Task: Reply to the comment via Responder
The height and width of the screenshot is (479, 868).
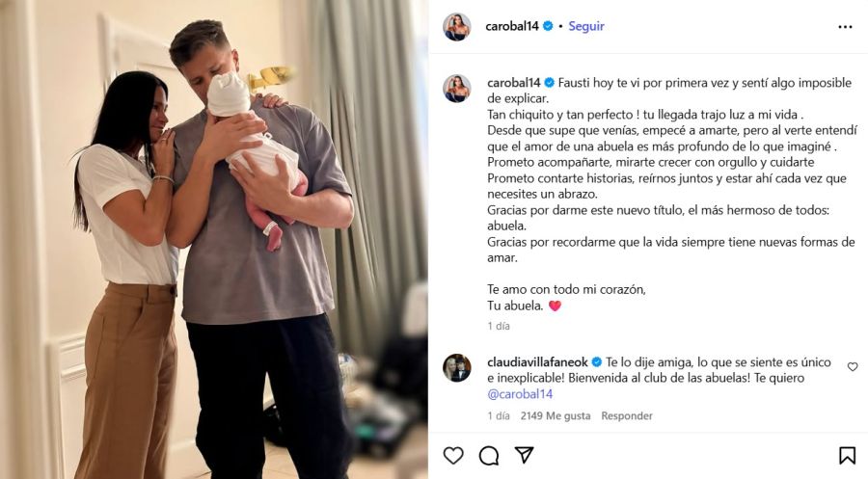Action: click(x=627, y=415)
